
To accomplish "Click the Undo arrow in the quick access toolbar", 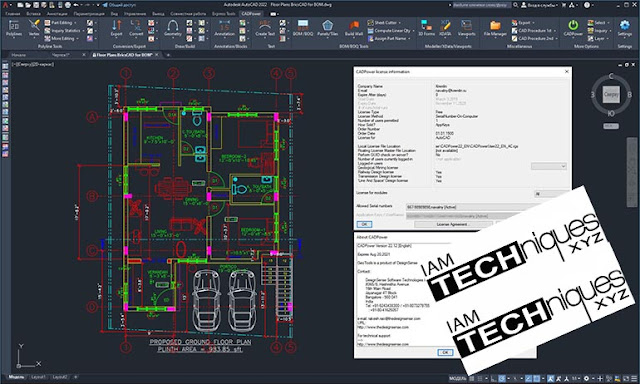I will pyautogui.click(x=76, y=5).
